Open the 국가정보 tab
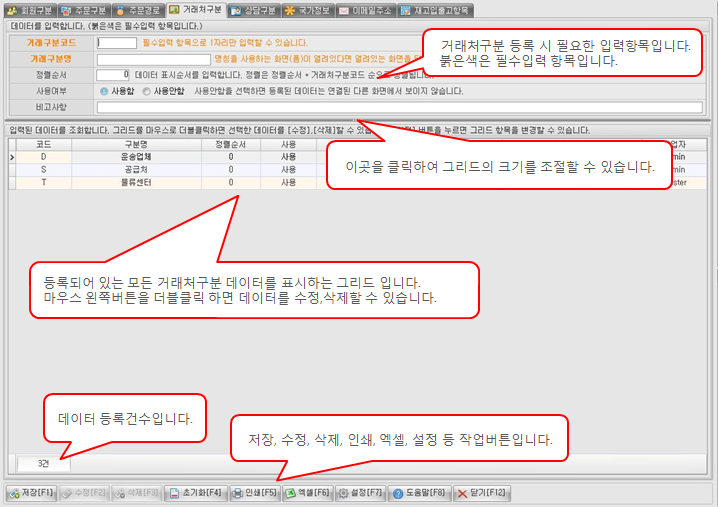718x507 pixels. click(308, 10)
